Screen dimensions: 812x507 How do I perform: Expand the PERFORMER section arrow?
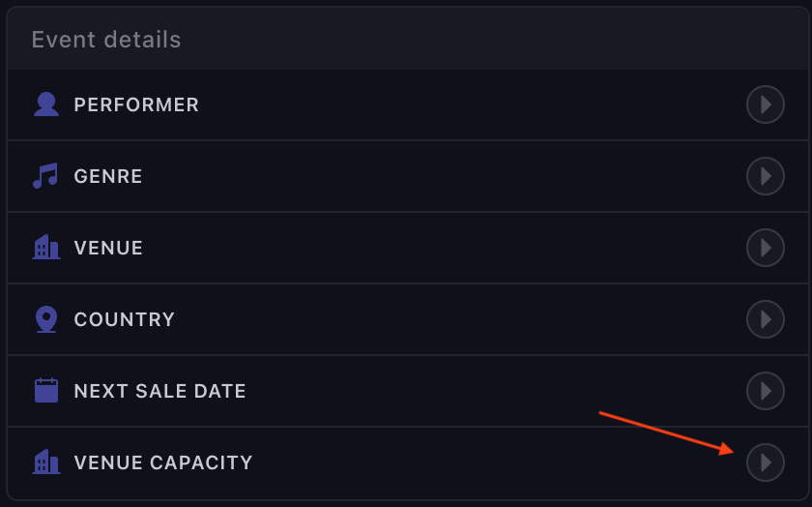[x=766, y=104]
